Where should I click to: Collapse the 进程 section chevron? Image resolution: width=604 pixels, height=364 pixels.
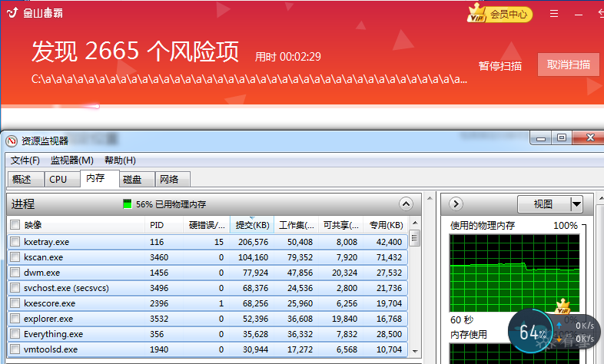click(406, 204)
